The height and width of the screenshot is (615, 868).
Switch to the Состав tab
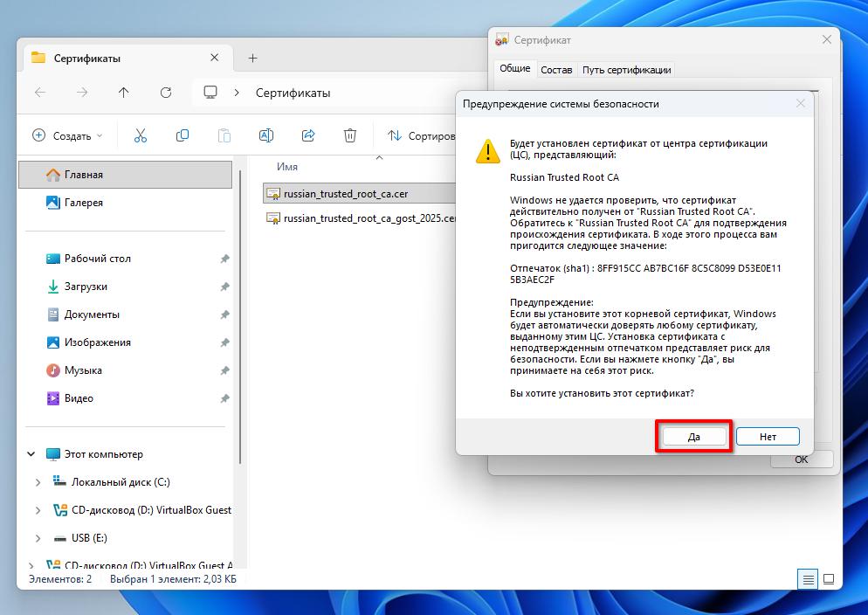point(556,70)
